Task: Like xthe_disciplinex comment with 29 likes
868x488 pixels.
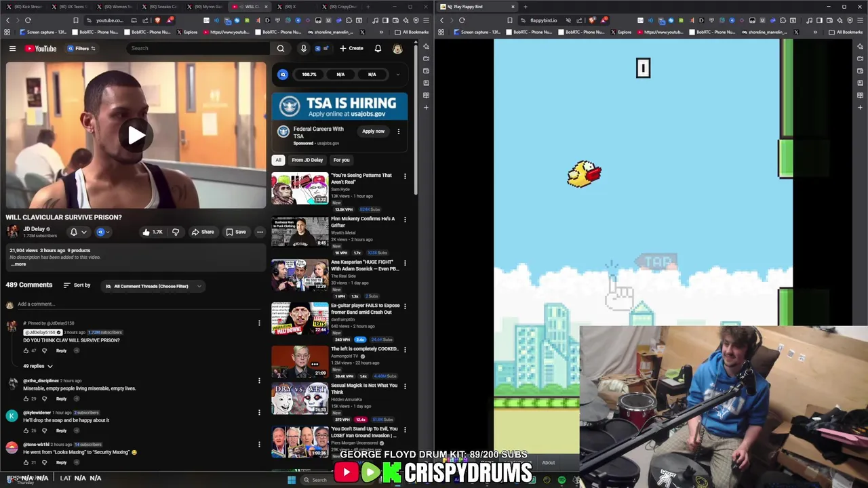Action: [26, 399]
